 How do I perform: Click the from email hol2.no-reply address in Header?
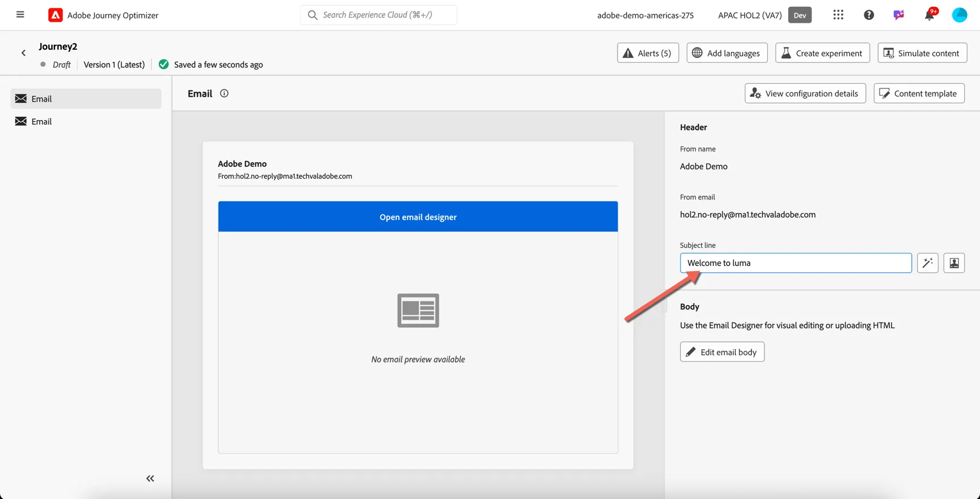point(747,214)
